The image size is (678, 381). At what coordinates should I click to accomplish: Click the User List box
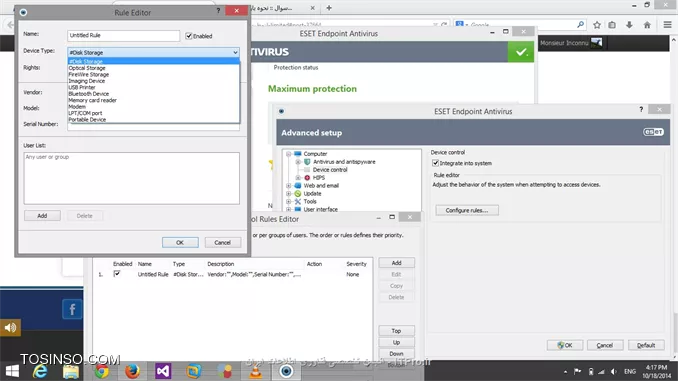pyautogui.click(x=131, y=178)
